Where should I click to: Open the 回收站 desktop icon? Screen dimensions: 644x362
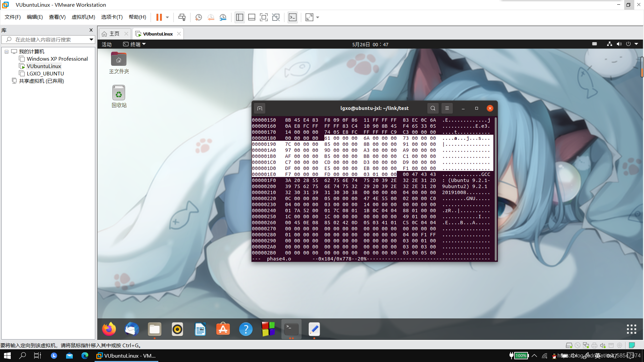tap(119, 96)
